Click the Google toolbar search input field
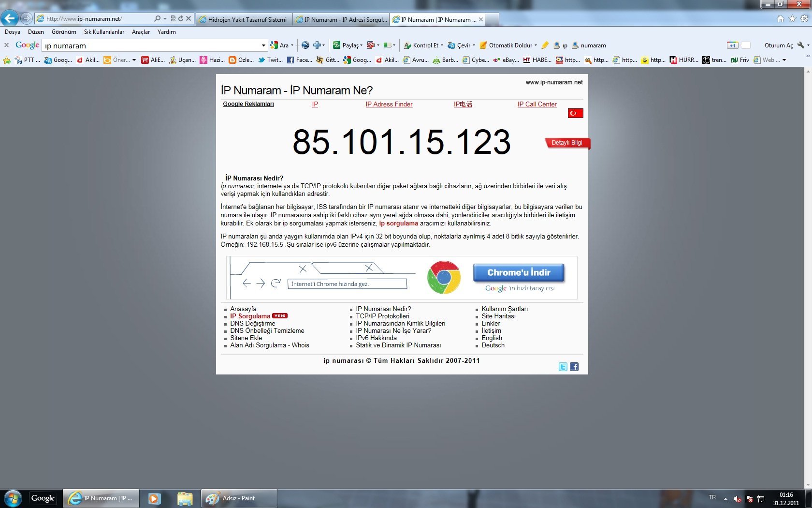The width and height of the screenshot is (812, 508). pos(152,46)
